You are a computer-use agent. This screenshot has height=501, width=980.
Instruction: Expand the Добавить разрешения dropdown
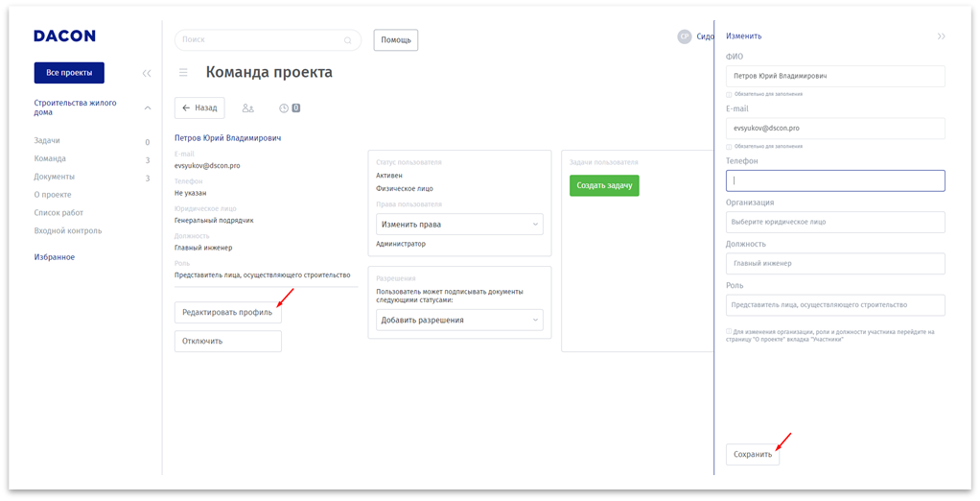click(459, 320)
